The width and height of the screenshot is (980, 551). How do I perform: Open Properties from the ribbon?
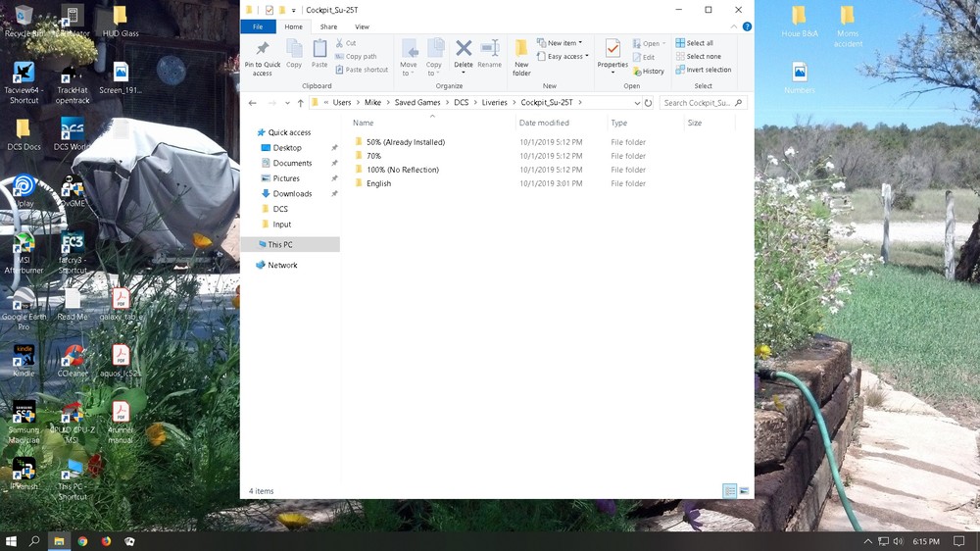(612, 56)
